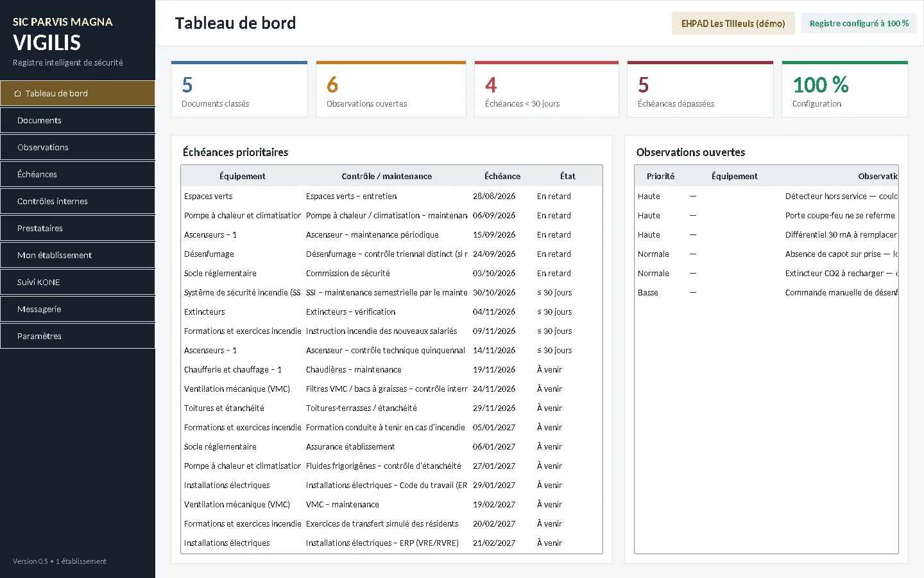Click Ascenseur – contrôle technique quinquennal
Screen dimensions: 924x578
pos(385,350)
